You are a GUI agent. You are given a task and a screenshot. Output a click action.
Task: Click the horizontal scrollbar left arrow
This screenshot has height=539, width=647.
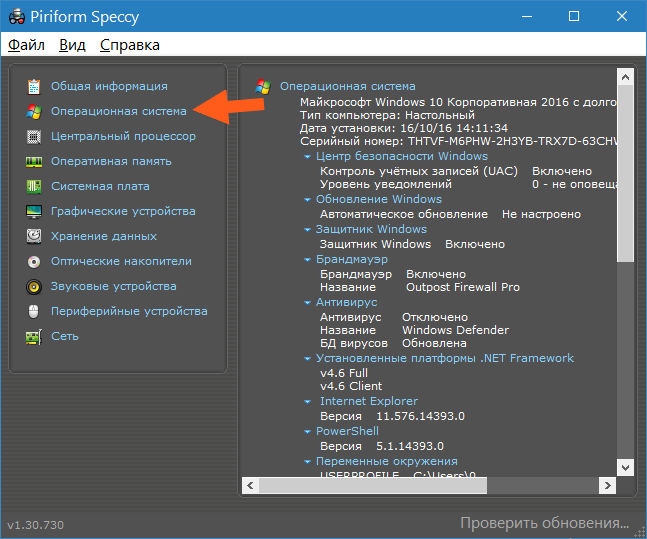pos(250,486)
